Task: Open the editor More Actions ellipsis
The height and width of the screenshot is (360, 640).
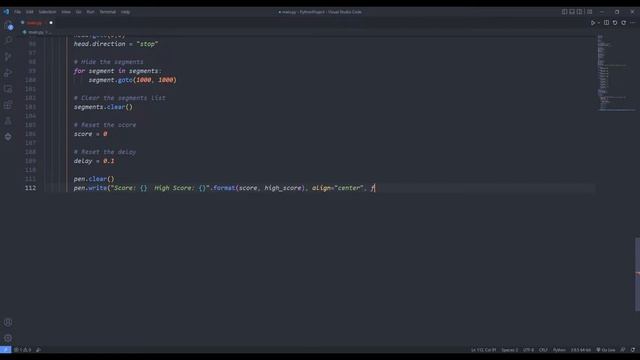Action: click(633, 23)
